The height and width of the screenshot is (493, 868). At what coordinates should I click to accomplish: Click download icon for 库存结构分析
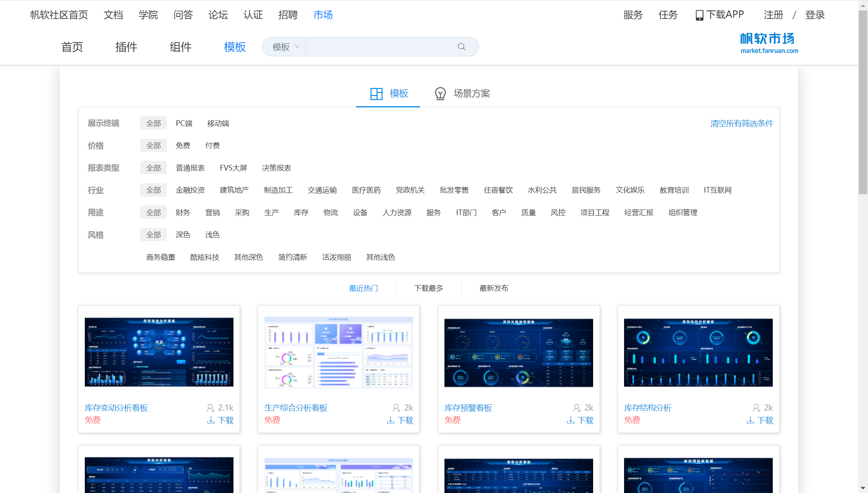point(750,420)
